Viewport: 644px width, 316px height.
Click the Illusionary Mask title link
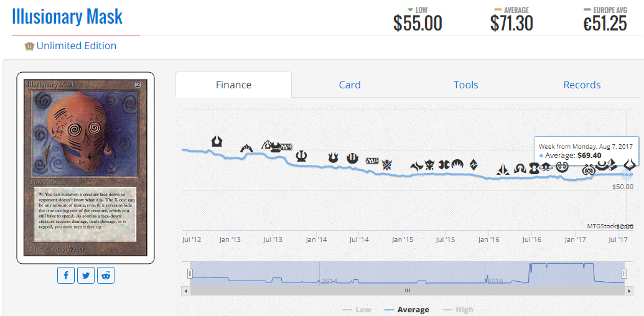[67, 16]
